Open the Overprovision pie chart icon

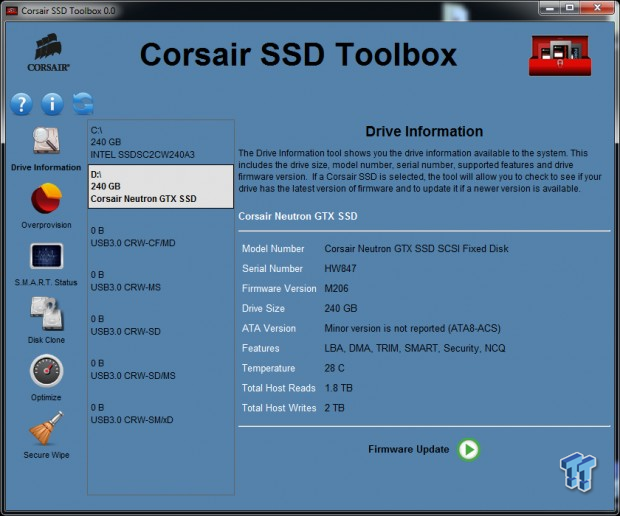click(x=46, y=198)
